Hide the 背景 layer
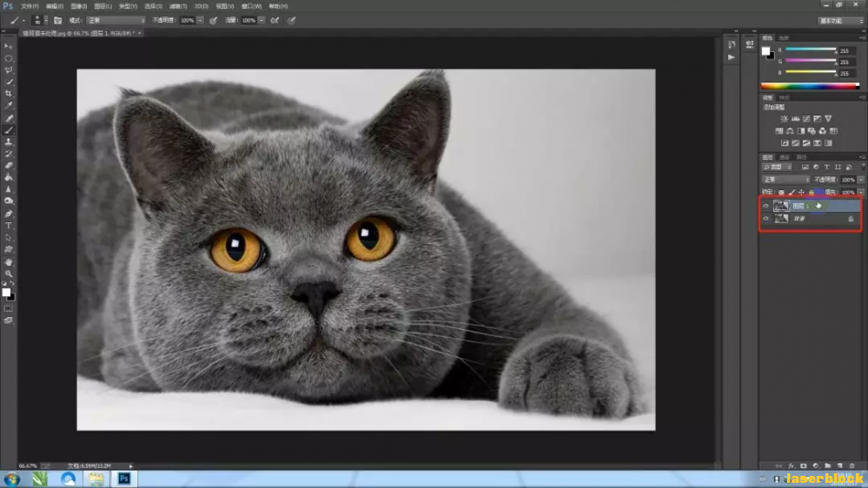Image resolution: width=868 pixels, height=488 pixels. (765, 219)
